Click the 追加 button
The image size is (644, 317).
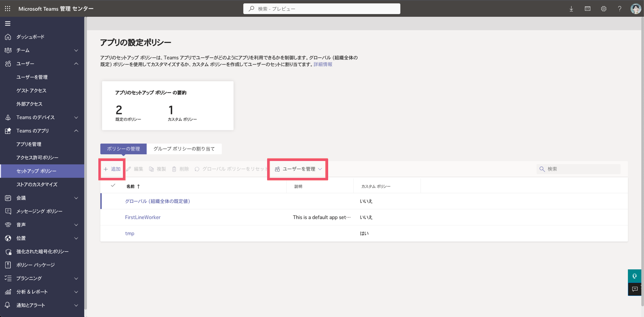pyautogui.click(x=112, y=169)
